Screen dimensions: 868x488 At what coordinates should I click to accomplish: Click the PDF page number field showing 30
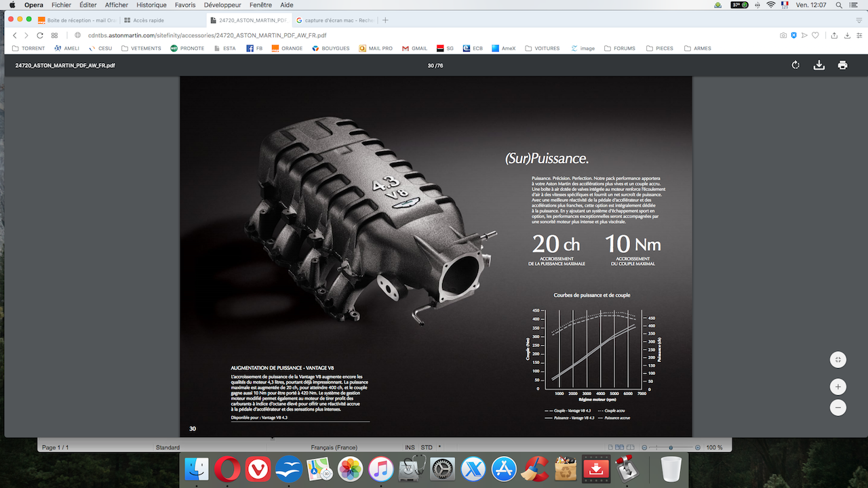[431, 66]
